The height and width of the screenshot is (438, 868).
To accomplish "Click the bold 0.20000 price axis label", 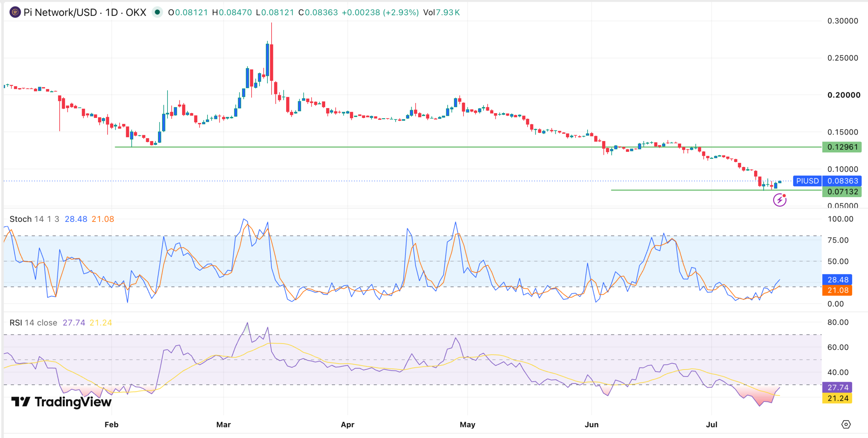I will (x=844, y=95).
